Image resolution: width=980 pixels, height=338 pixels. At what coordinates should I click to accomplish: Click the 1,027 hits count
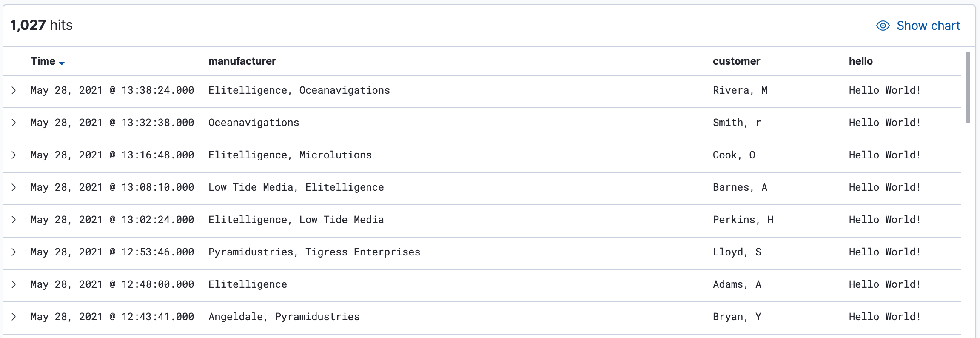pos(41,25)
